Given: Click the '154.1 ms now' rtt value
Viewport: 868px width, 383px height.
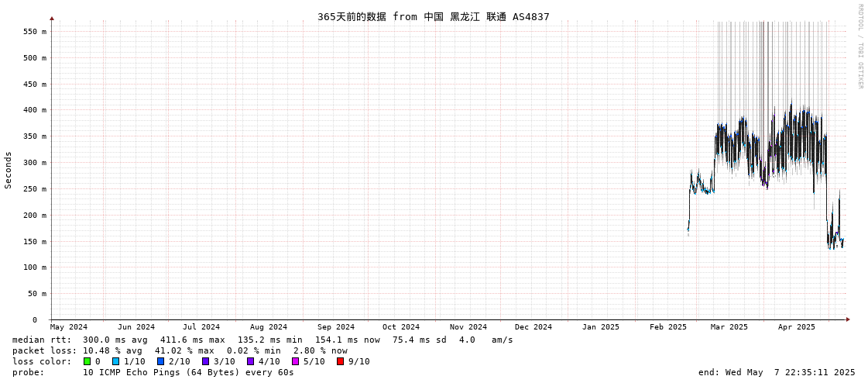Looking at the screenshot, I should (348, 340).
